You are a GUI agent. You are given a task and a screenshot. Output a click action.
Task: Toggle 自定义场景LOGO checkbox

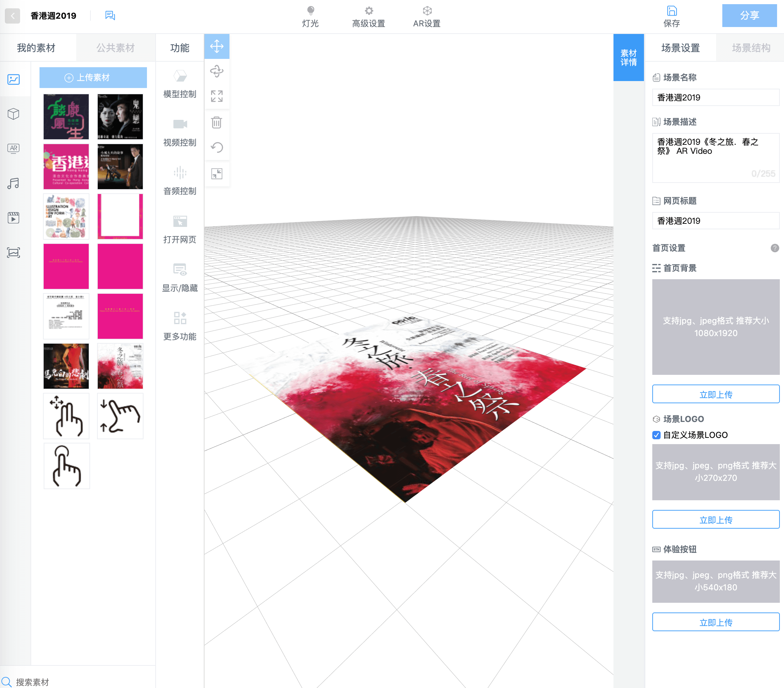pos(656,435)
